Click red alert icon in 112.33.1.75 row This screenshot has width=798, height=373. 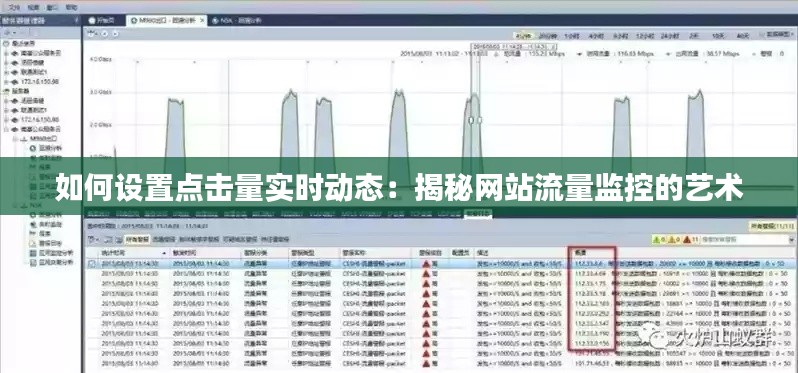pos(426,283)
